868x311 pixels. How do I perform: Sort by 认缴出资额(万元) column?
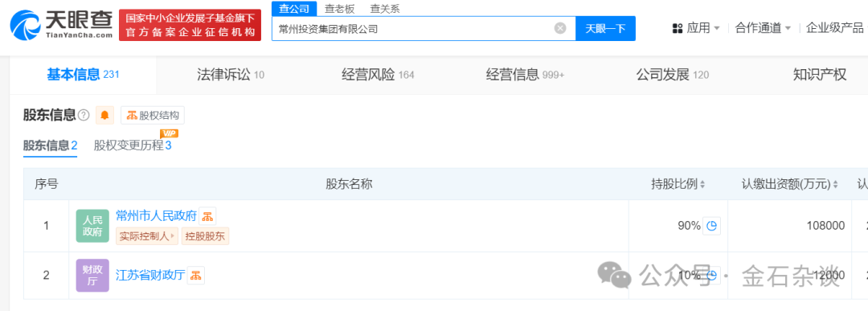[x=790, y=184]
